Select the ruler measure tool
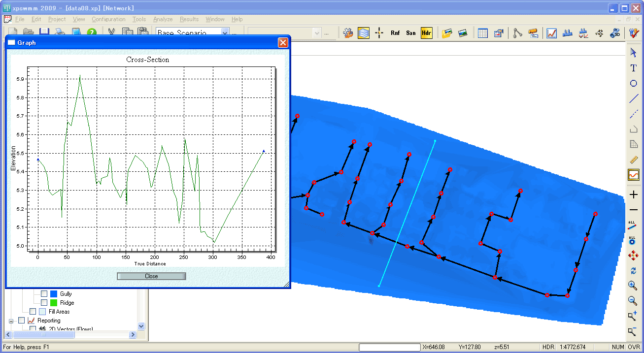644x353 pixels. [634, 160]
